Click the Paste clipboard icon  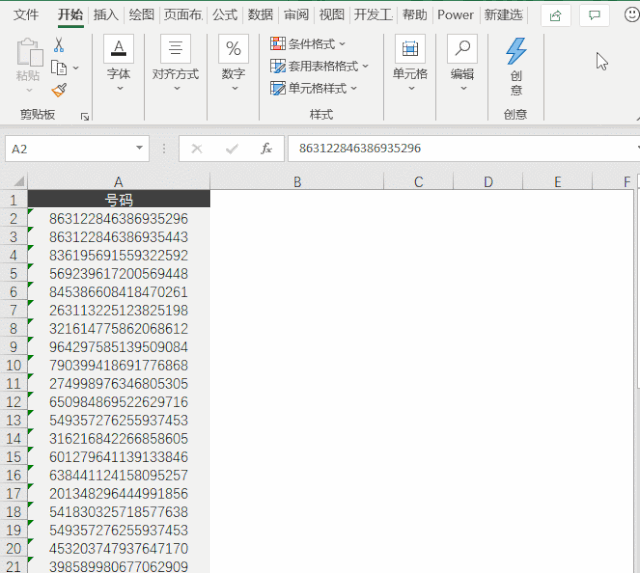[x=29, y=52]
